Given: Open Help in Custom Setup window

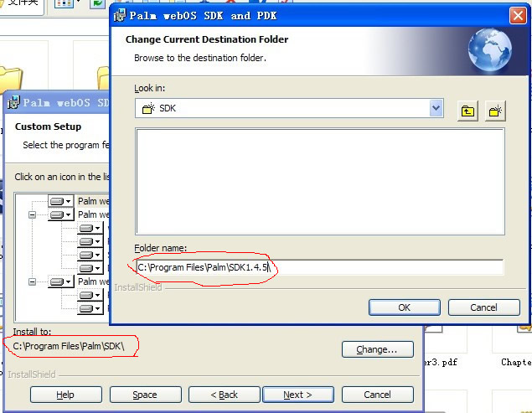Looking at the screenshot, I should click(x=66, y=395).
